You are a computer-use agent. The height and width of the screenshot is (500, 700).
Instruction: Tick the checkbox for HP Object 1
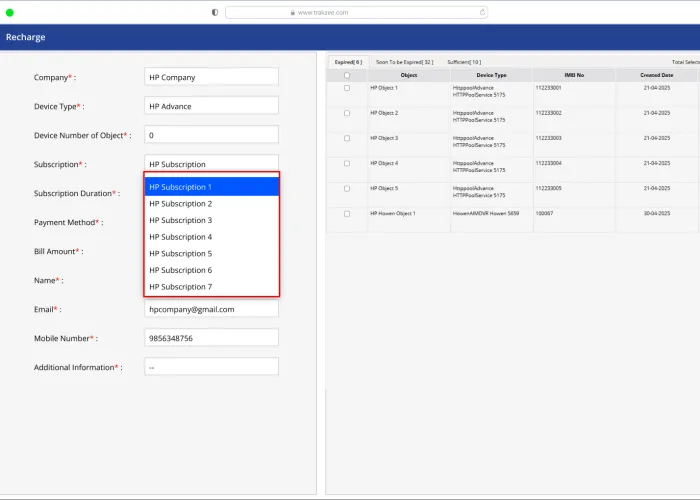[x=347, y=88]
